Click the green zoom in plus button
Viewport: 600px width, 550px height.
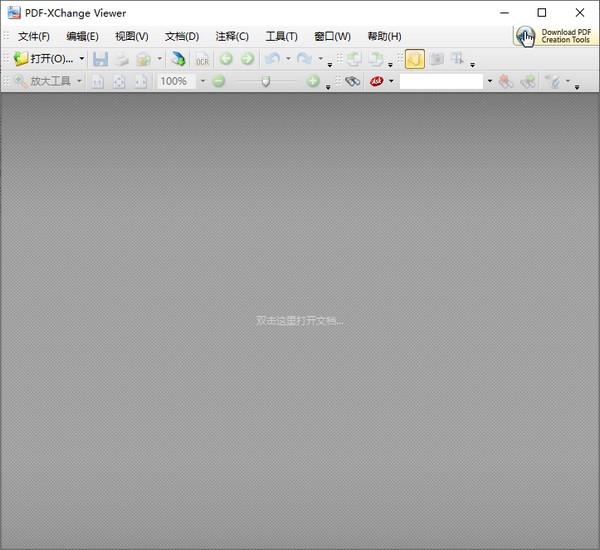coord(313,82)
